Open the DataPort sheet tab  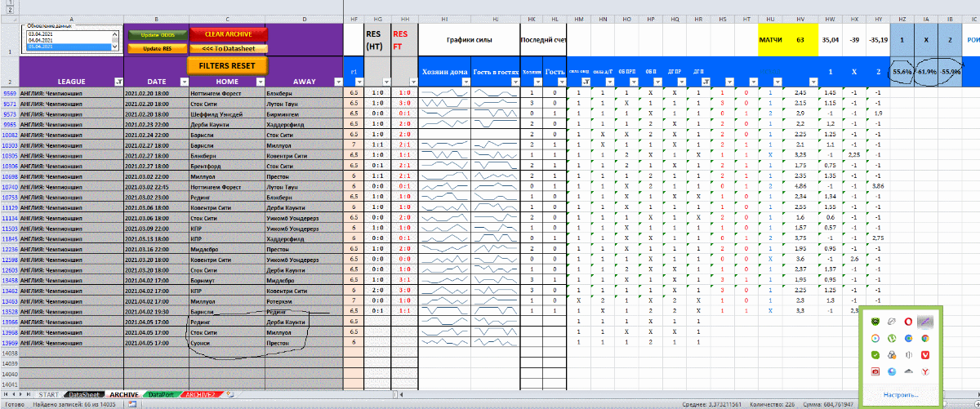[x=162, y=395]
